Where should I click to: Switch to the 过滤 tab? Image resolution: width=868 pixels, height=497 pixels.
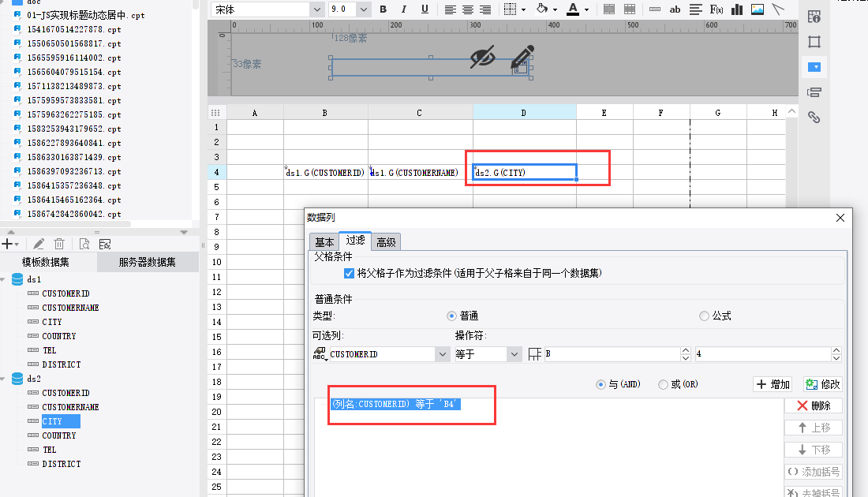355,240
